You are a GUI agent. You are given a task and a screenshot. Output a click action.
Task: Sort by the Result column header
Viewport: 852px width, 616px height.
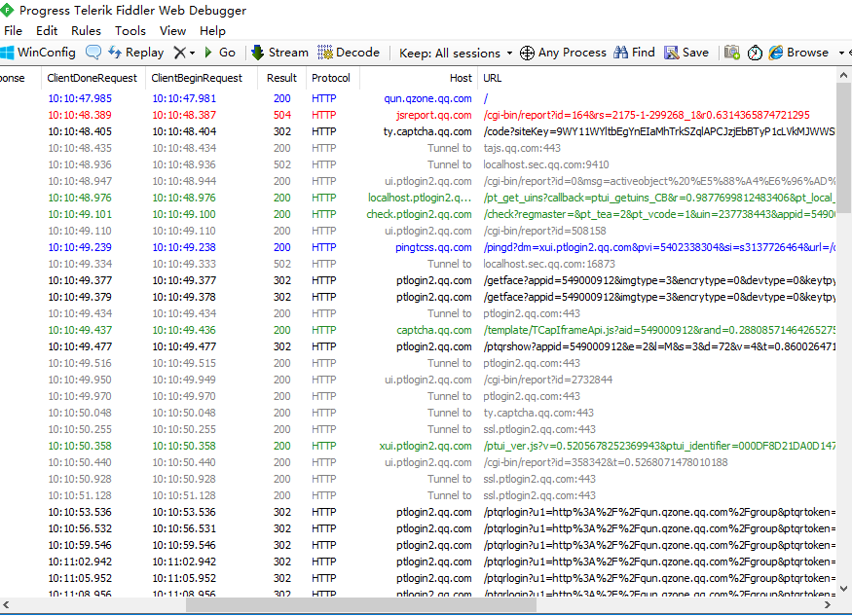click(x=282, y=78)
